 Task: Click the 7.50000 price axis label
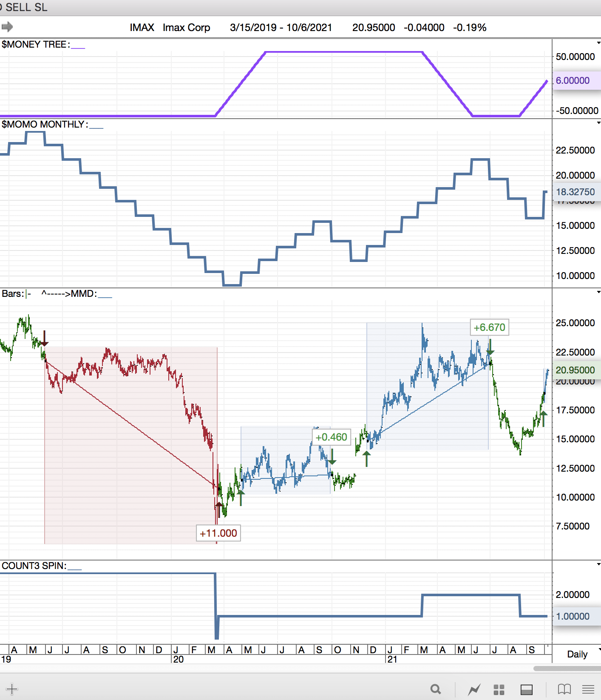pyautogui.click(x=573, y=526)
